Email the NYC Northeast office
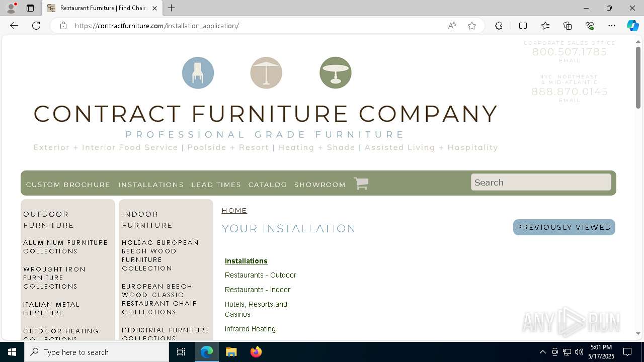The image size is (644, 362). 570,101
